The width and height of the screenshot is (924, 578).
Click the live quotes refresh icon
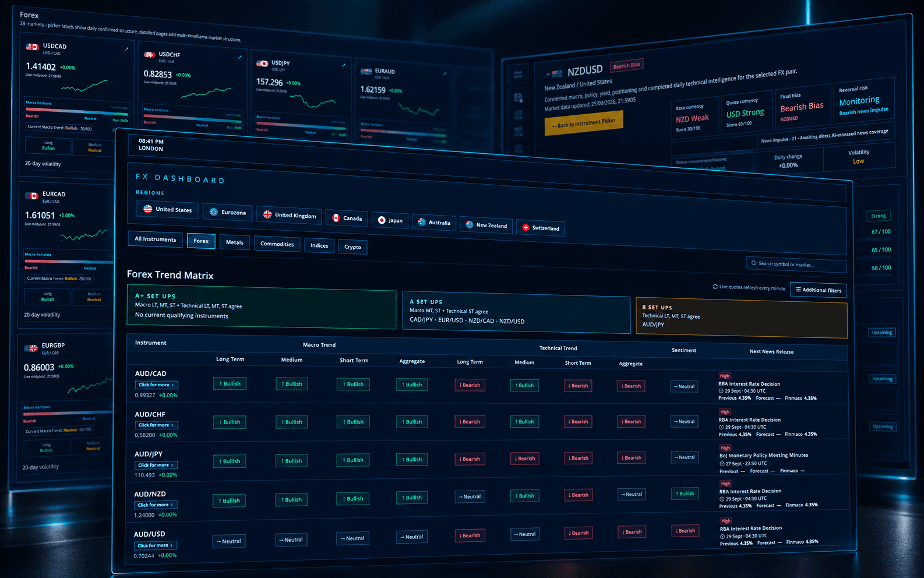(715, 287)
